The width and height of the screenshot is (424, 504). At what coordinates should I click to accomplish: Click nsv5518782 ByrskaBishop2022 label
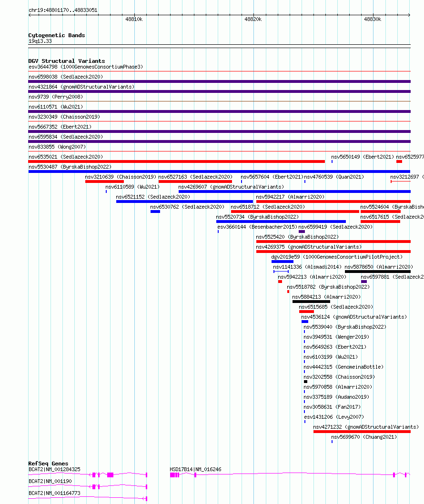(328, 286)
